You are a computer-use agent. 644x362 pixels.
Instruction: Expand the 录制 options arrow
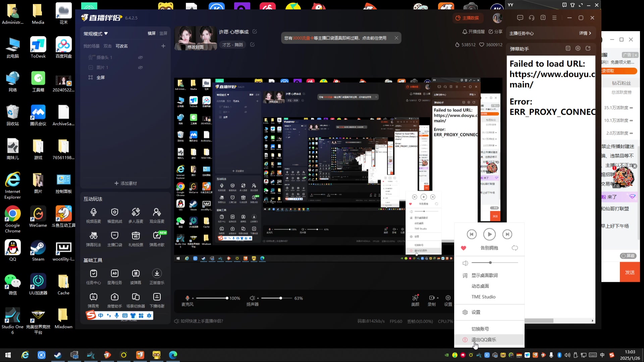[x=438, y=298]
